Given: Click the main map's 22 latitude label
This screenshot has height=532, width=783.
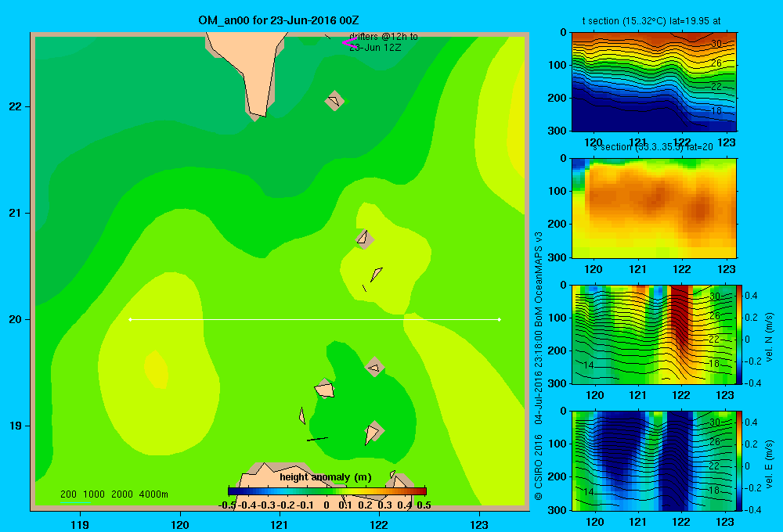Looking at the screenshot, I should tap(16, 106).
